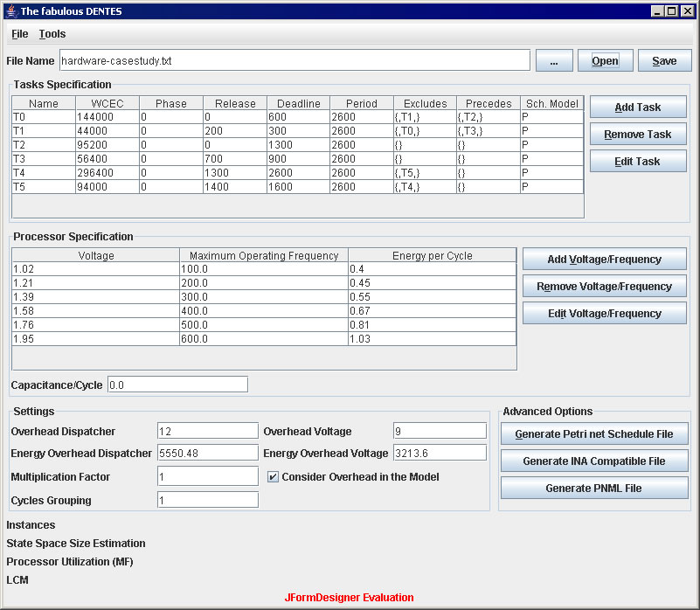700x610 pixels.
Task: Click the Period column header
Action: pyautogui.click(x=362, y=103)
